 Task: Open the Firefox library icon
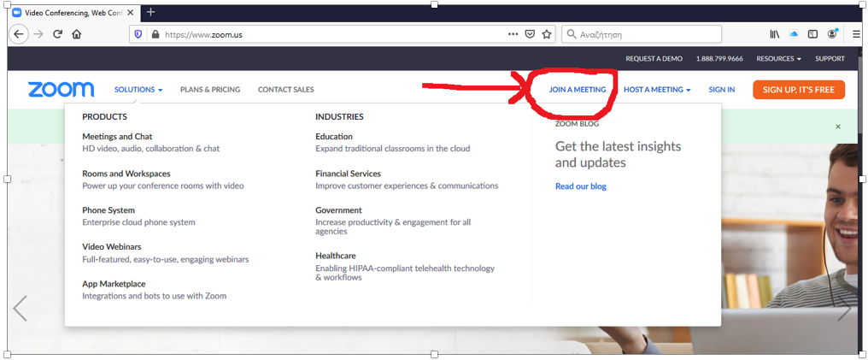pos(775,34)
